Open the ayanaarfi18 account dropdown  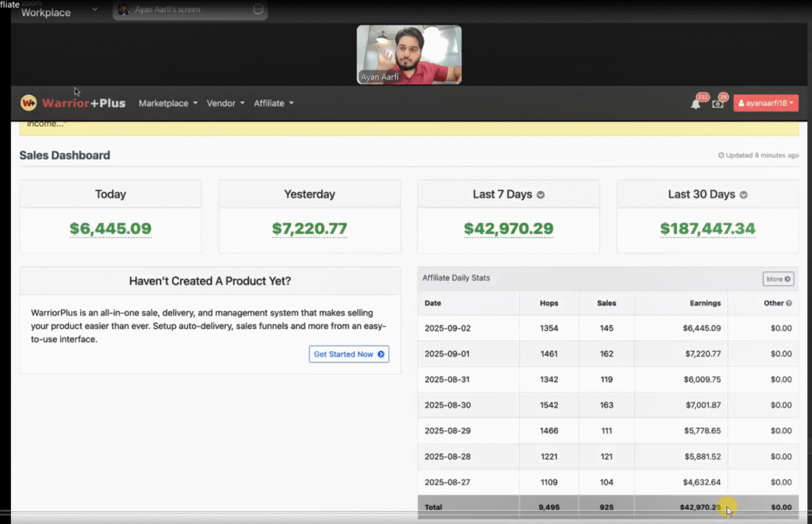point(765,103)
